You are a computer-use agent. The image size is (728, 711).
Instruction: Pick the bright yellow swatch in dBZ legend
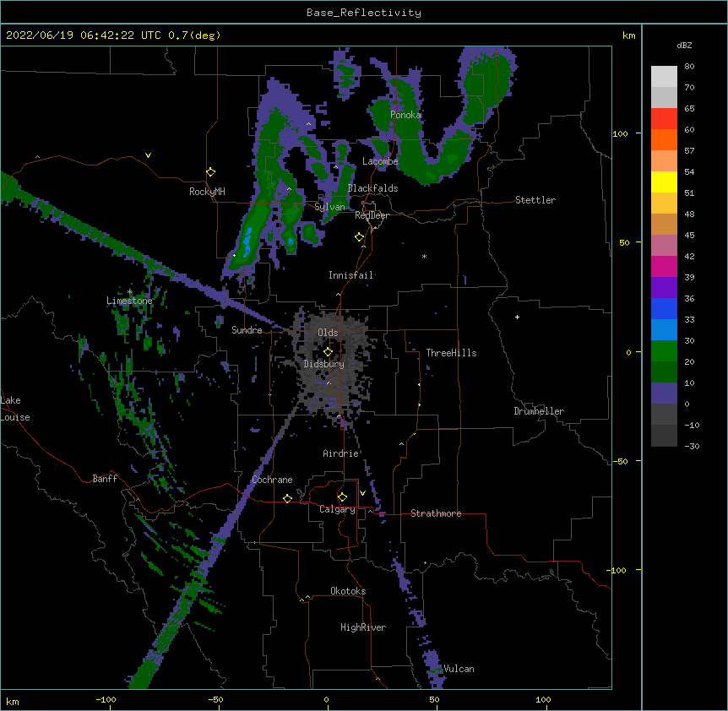[664, 182]
